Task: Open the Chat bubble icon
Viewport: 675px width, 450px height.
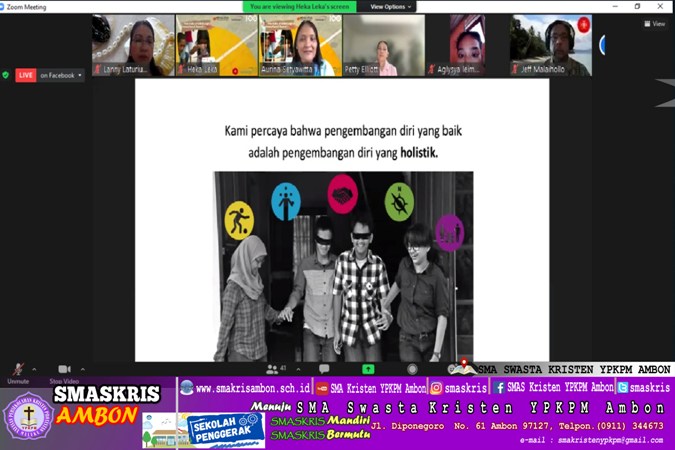Action: (x=324, y=369)
